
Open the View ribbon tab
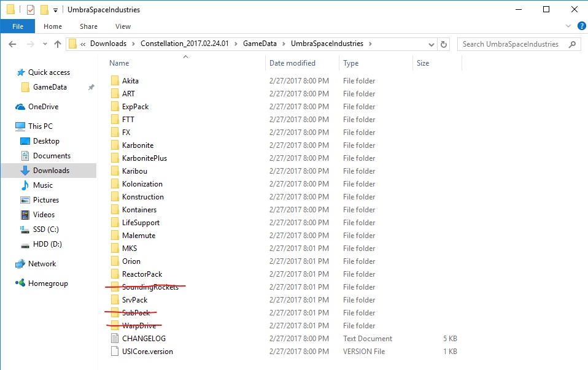coord(123,26)
